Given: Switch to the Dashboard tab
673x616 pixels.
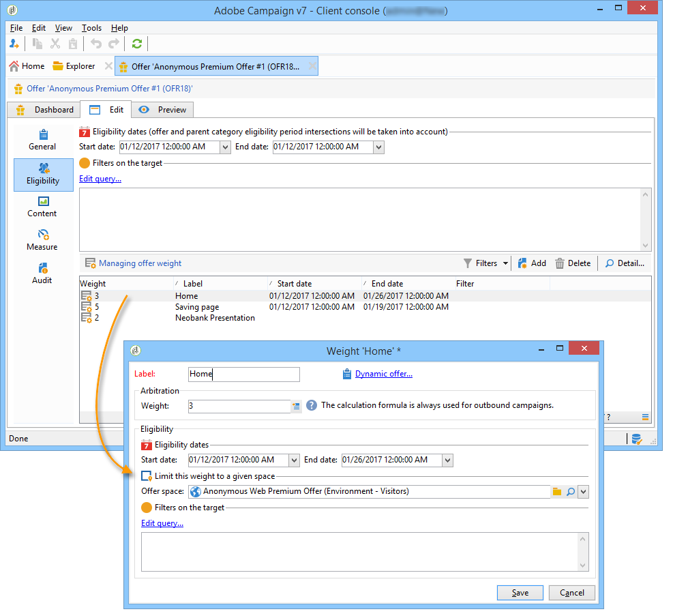Looking at the screenshot, I should [x=44, y=110].
